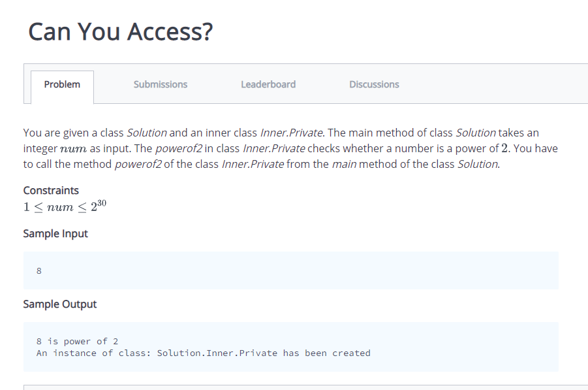Click the Sample Input code block containing 8
588x390 pixels.
tap(290, 270)
